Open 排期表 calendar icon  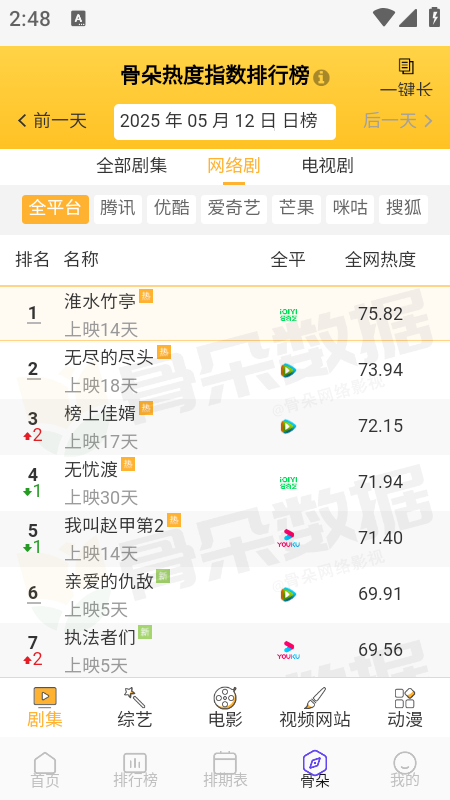[225, 763]
